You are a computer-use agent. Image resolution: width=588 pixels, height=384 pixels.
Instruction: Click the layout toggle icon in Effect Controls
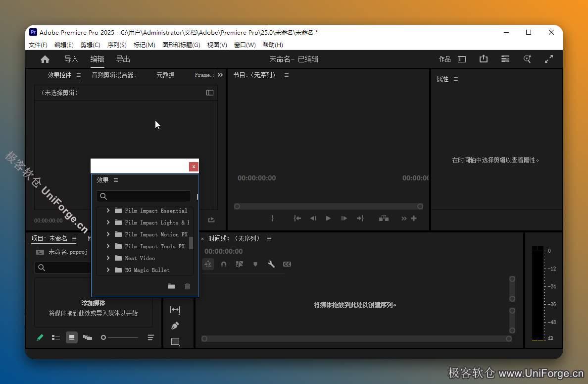click(x=210, y=93)
